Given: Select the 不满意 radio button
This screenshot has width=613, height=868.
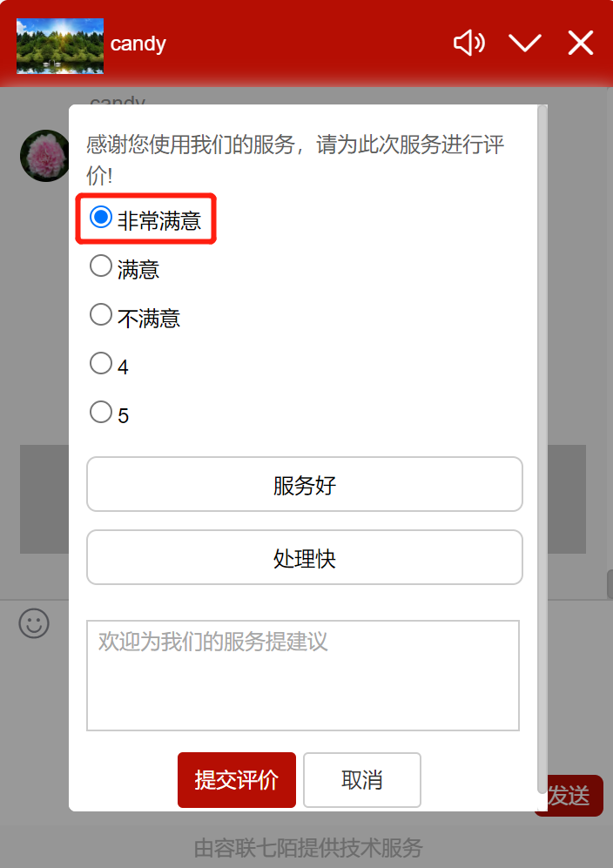Looking at the screenshot, I should coord(101,315).
